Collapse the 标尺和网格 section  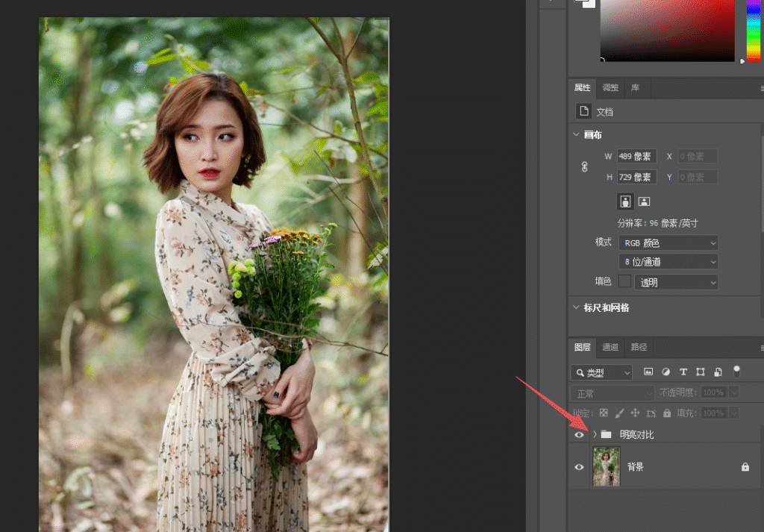576,307
